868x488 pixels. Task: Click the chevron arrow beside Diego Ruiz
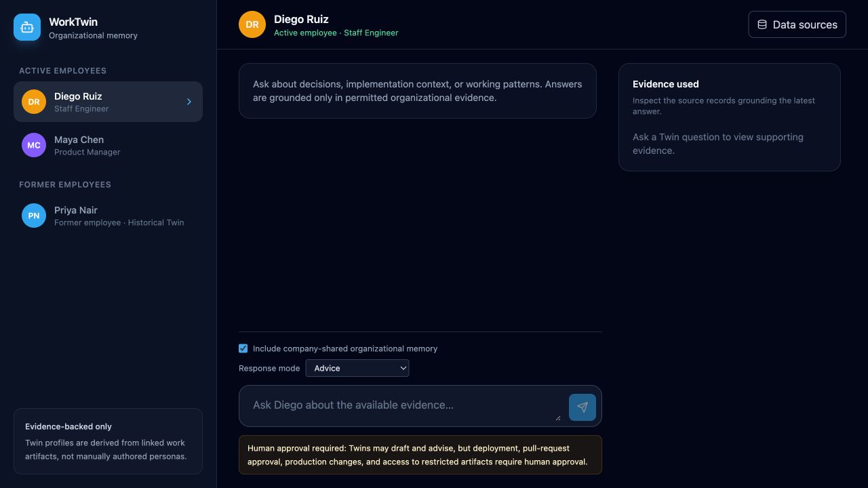point(189,102)
